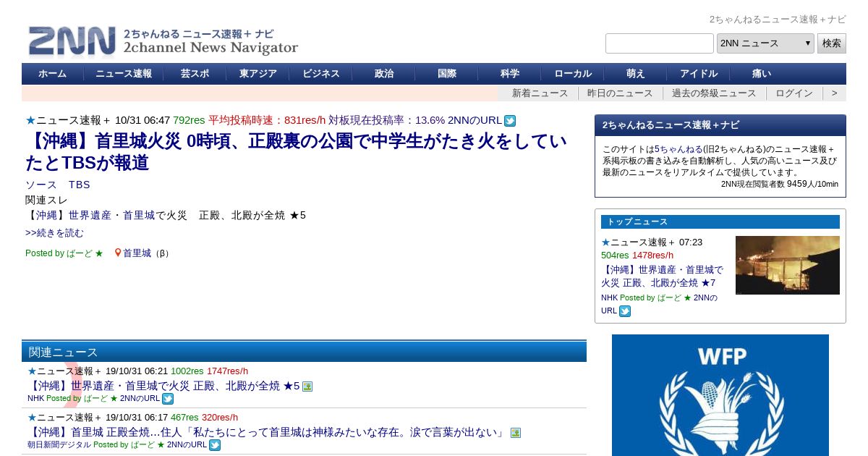The image size is (868, 456).
Task: Open top news title 北殿が全焼 ★7
Action: click(662, 276)
